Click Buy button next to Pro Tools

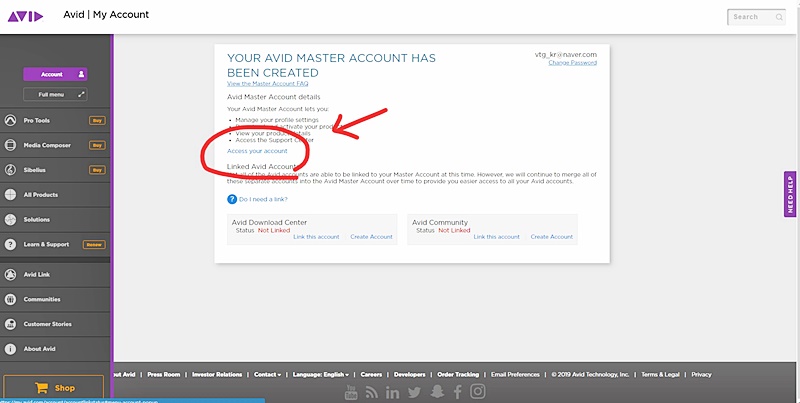coord(97,120)
